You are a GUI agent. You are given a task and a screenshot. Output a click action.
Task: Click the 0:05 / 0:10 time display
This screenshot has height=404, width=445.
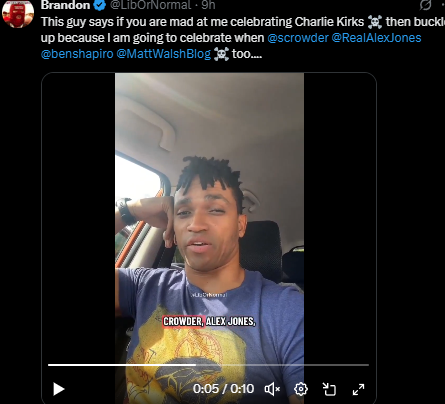[223, 389]
